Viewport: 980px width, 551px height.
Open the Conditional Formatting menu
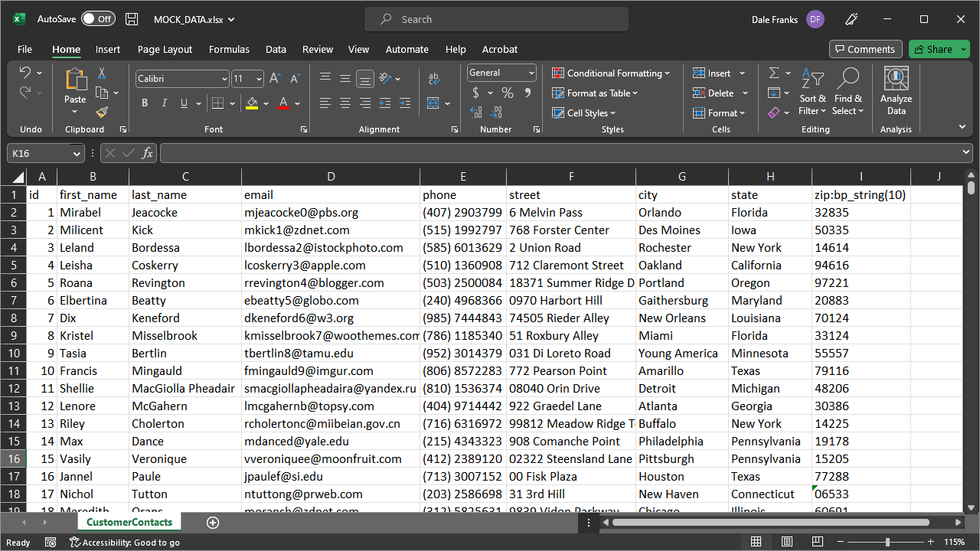click(x=611, y=73)
